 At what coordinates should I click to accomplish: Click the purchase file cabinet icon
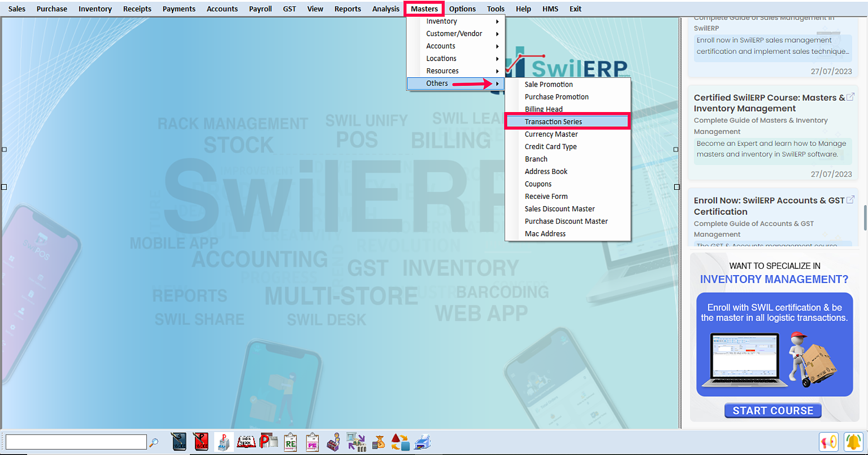coord(223,442)
